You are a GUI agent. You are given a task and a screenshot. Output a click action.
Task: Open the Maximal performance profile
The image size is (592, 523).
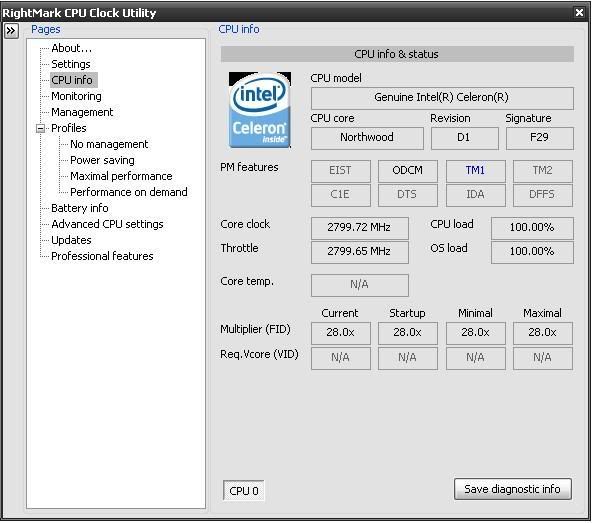pos(121,176)
